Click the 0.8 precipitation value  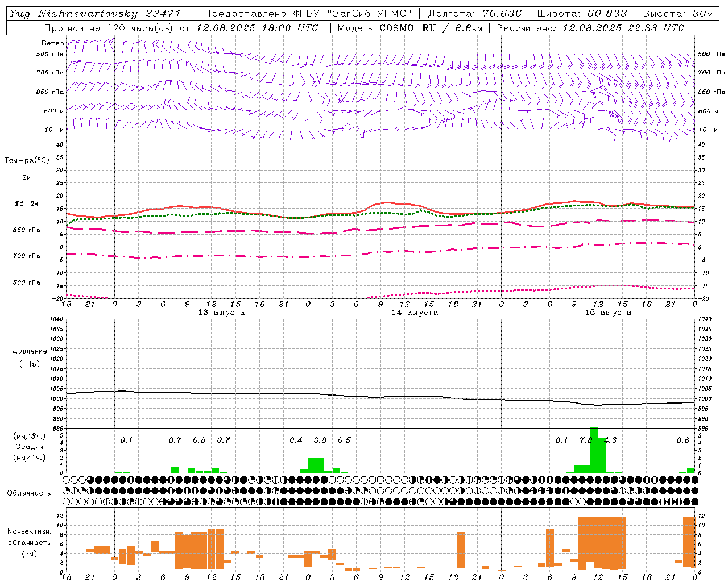tap(199, 440)
